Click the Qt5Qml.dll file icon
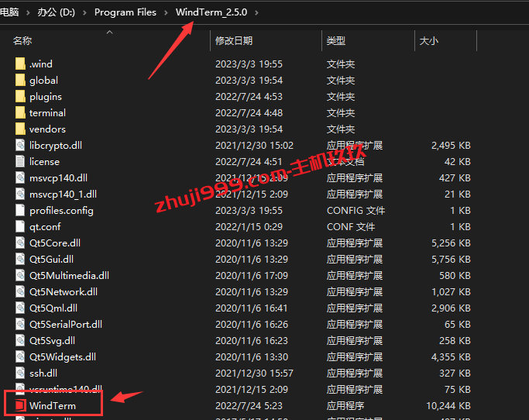Viewport: 529px width, 420px height. pos(20,308)
